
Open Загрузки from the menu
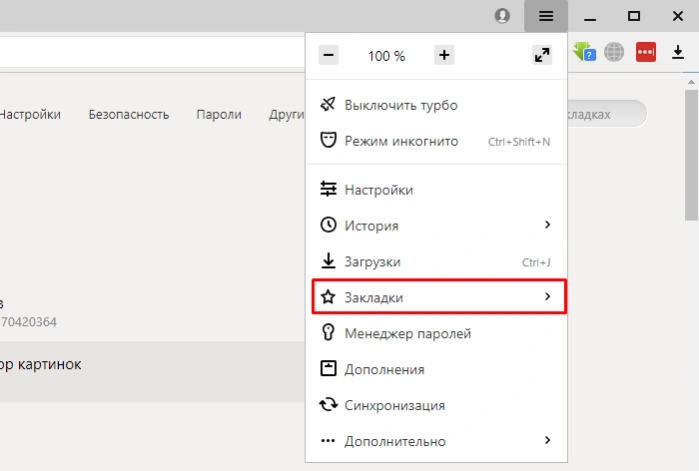[436, 262]
